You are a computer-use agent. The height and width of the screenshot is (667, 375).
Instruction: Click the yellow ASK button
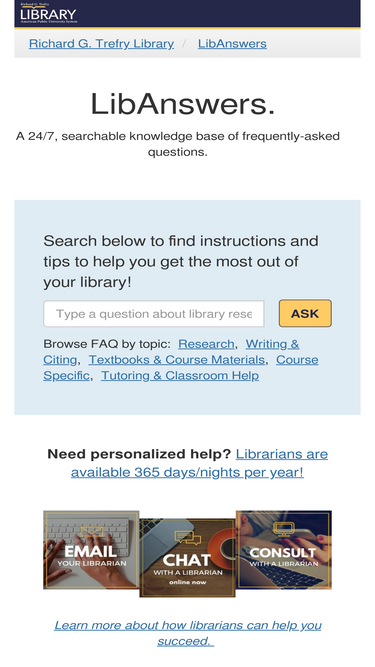[305, 314]
